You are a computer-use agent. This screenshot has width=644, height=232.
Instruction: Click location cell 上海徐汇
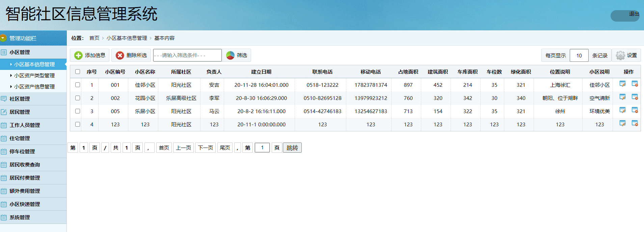[x=560, y=85]
